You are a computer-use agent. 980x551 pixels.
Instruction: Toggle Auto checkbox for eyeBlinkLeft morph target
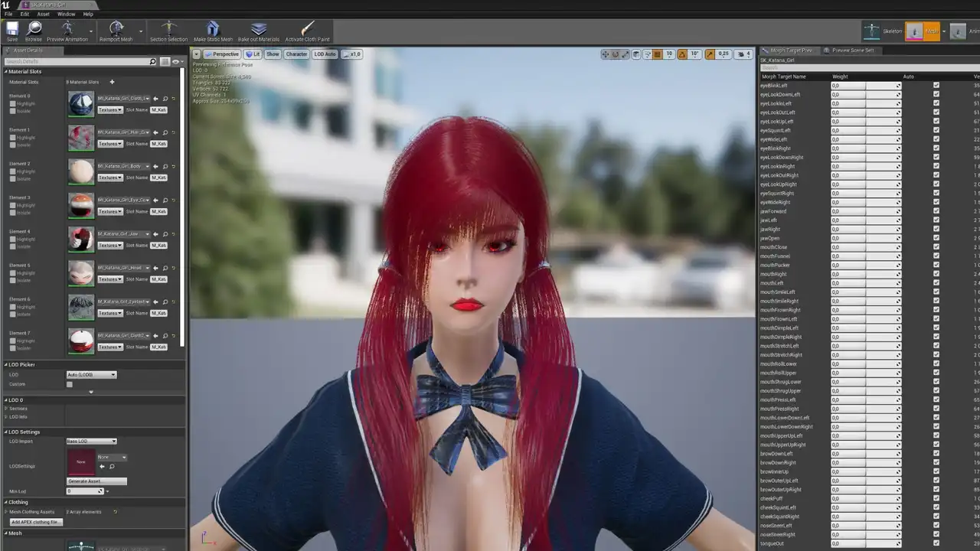point(936,86)
